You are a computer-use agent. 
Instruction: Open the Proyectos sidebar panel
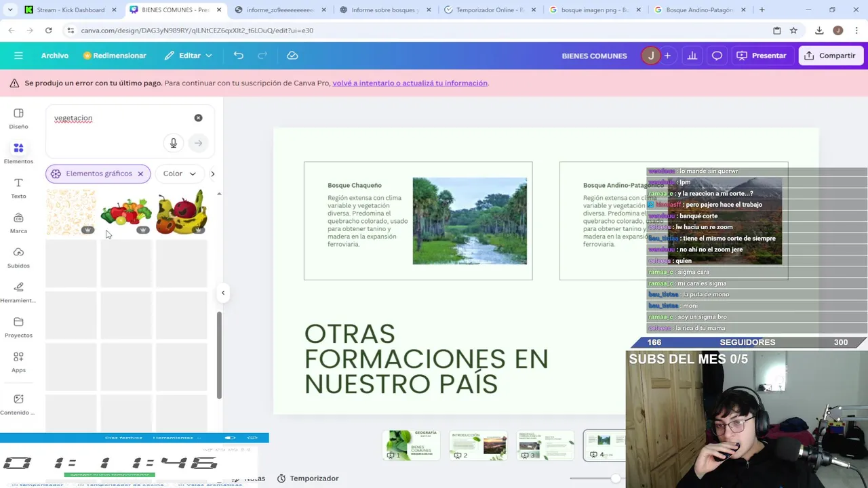pyautogui.click(x=18, y=327)
